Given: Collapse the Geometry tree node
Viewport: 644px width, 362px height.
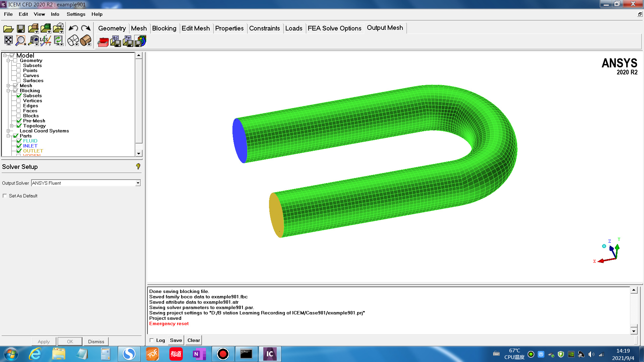Looking at the screenshot, I should tap(8, 61).
